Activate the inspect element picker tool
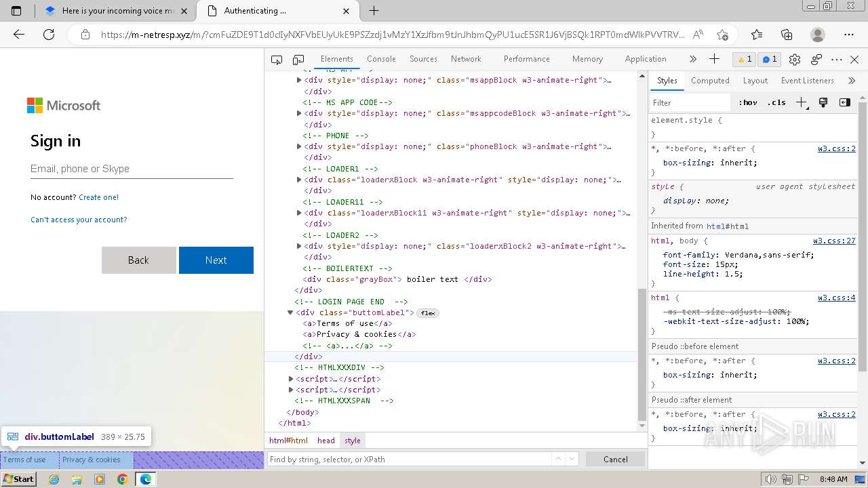 click(277, 60)
